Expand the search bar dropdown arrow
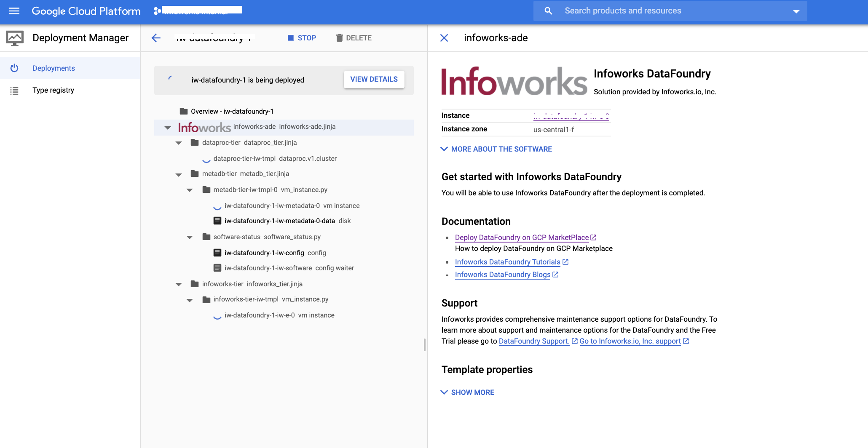868x448 pixels. [796, 11]
